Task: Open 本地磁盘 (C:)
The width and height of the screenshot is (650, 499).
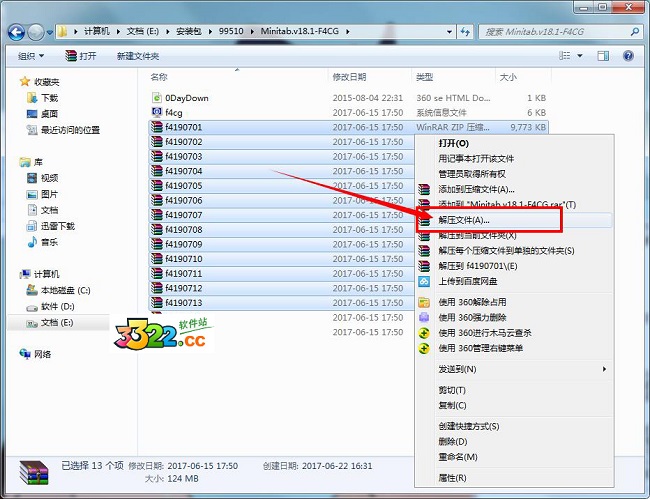Action: (58, 290)
